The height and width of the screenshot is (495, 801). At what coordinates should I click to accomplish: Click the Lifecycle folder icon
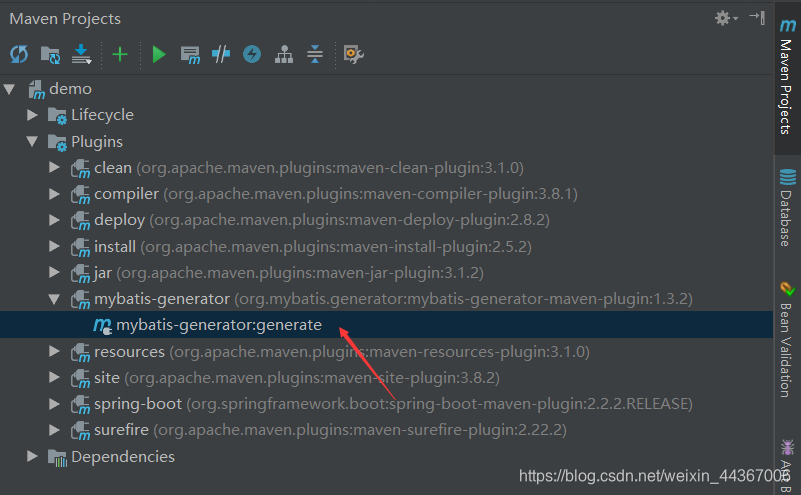(57, 116)
